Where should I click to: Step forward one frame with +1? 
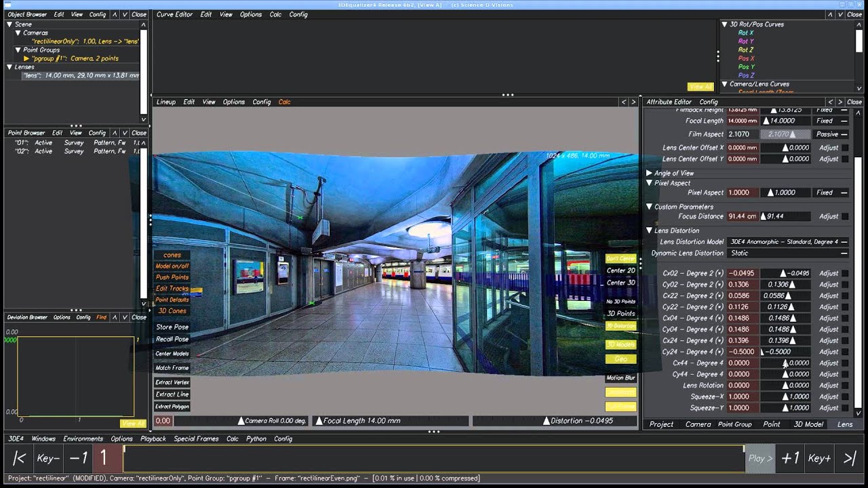[x=790, y=458]
